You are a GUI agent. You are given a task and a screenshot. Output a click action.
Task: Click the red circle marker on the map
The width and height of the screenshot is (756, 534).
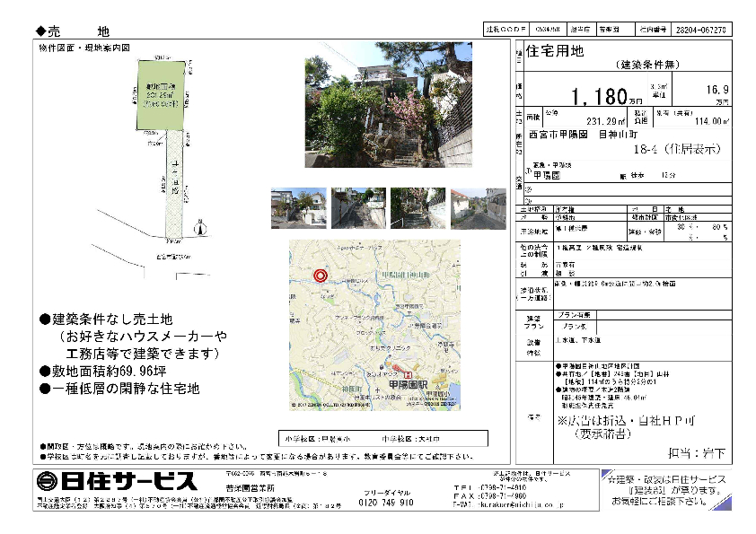click(x=320, y=276)
